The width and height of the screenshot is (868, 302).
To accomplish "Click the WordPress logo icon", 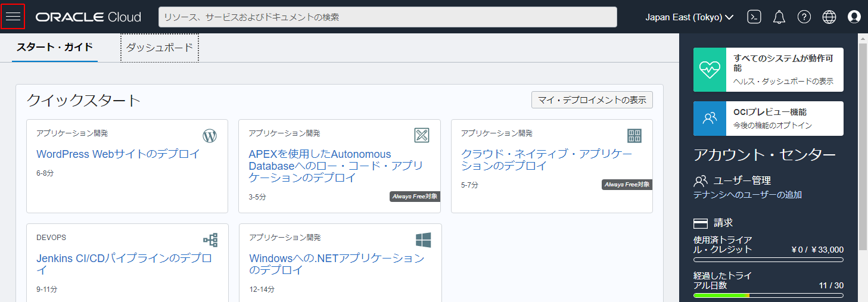I will point(210,136).
